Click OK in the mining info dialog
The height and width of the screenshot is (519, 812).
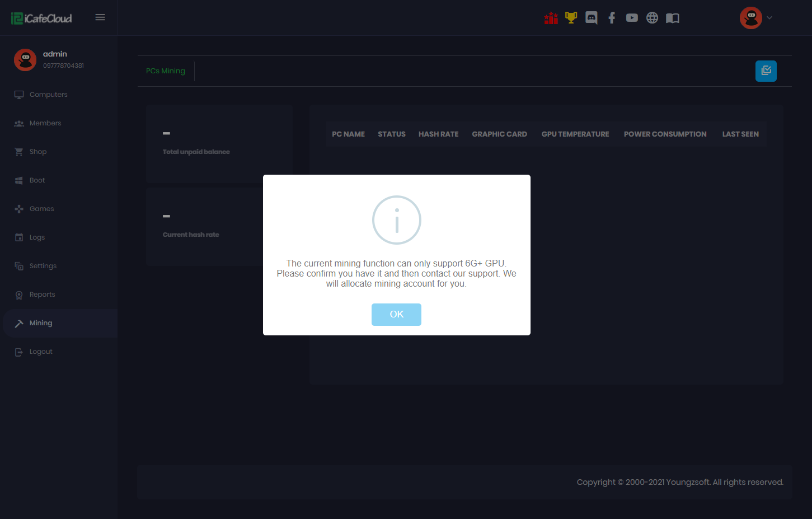[396, 314]
